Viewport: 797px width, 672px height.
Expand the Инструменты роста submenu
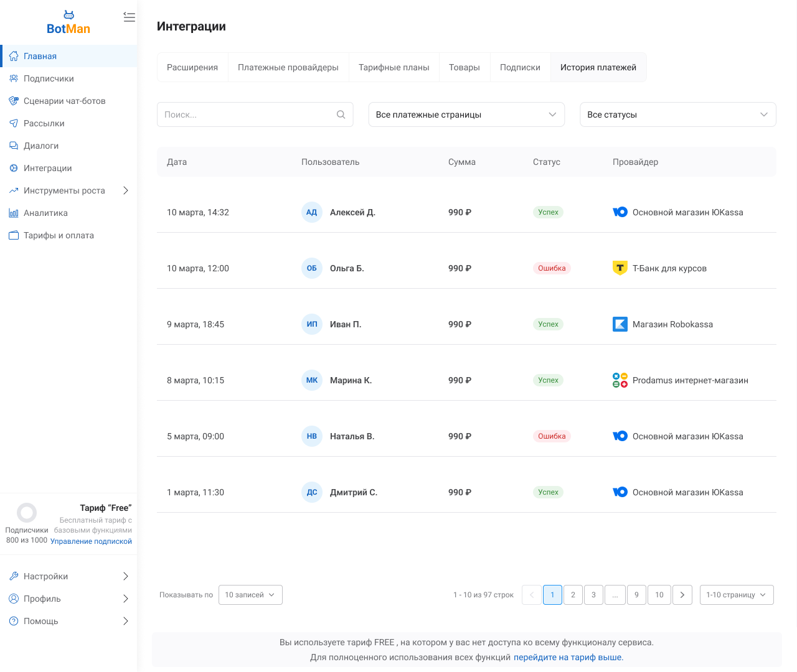tap(125, 190)
